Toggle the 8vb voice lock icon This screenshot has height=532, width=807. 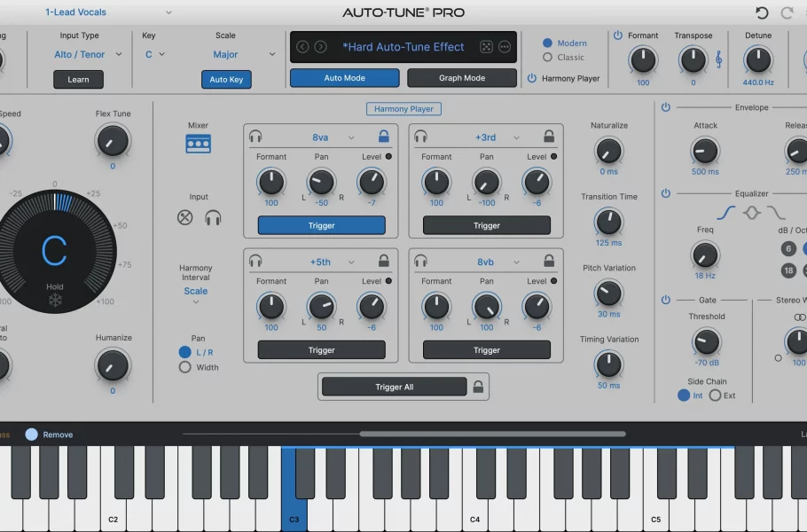tap(549, 261)
